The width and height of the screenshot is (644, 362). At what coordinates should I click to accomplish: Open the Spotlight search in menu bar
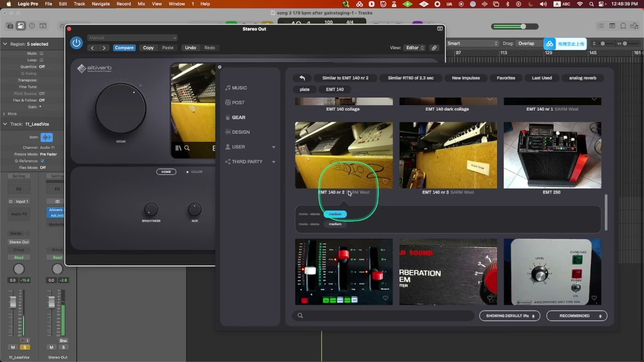592,4
